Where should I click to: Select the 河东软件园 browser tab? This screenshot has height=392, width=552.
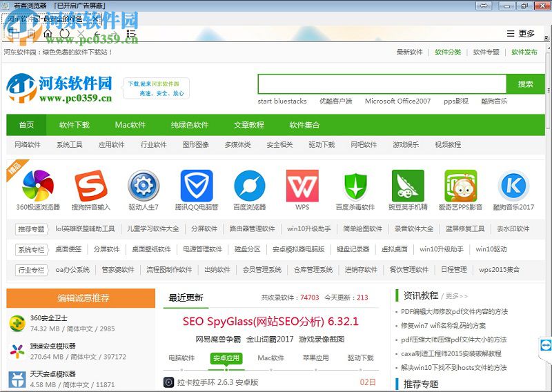[52, 19]
